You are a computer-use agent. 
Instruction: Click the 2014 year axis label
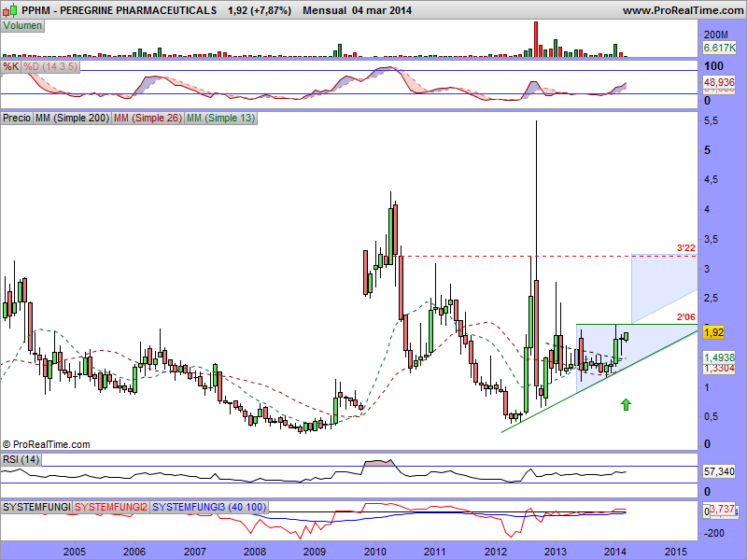pos(615,552)
